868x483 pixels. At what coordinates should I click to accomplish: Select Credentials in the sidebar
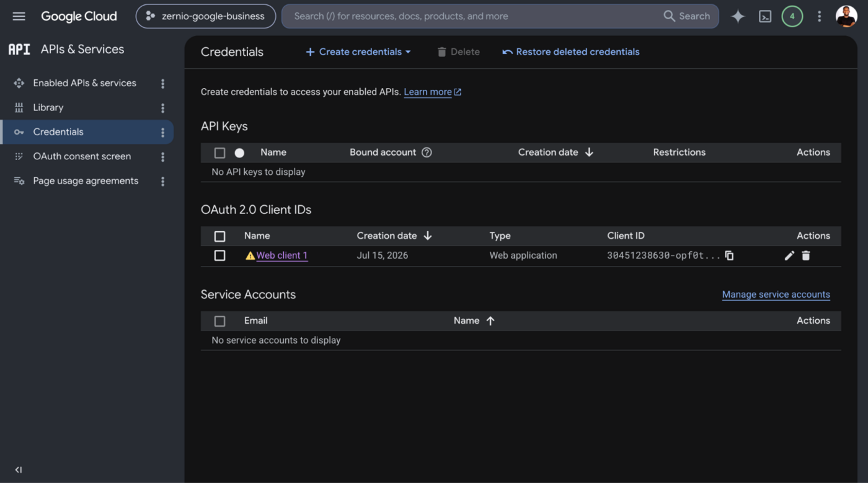coord(87,132)
